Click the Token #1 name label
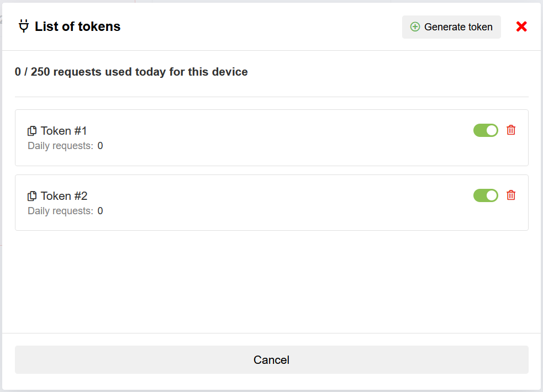543x392 pixels. [x=64, y=131]
